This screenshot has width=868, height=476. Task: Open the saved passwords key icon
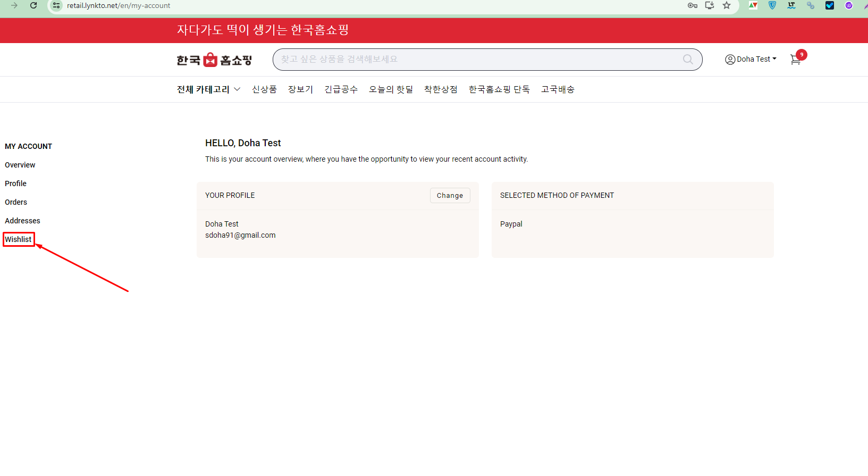(x=692, y=5)
